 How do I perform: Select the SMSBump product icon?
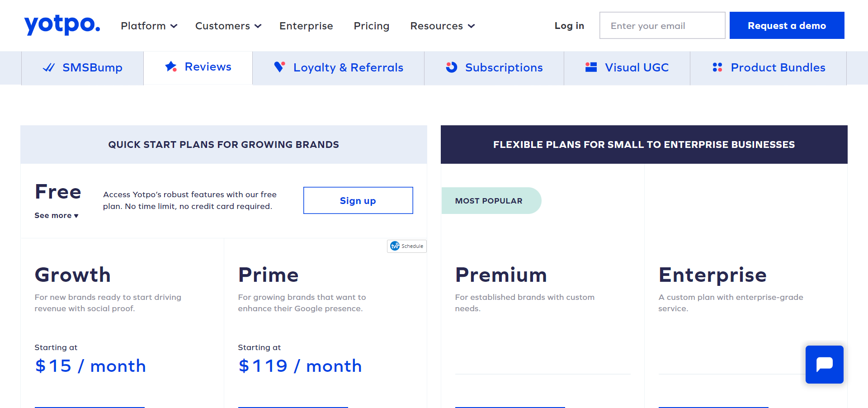48,67
